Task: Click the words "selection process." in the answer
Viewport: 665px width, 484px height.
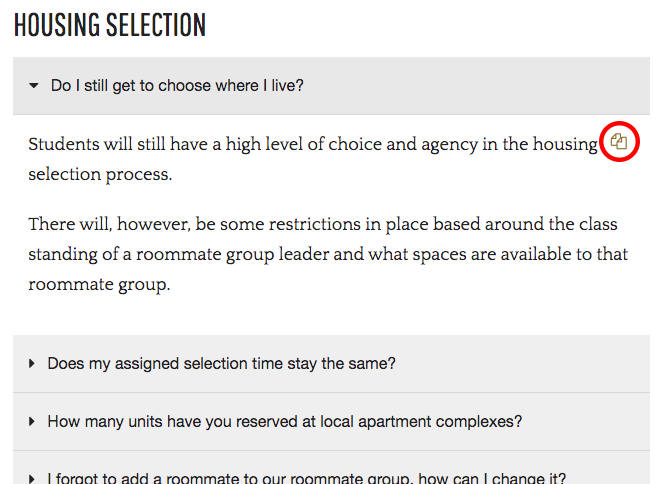Action: pos(101,174)
